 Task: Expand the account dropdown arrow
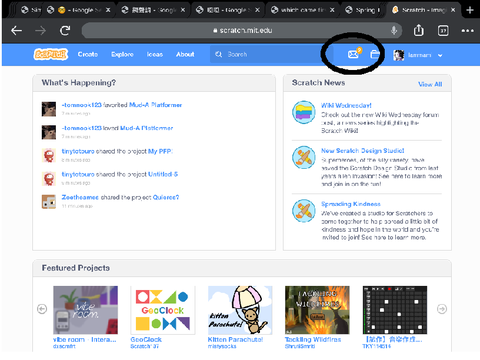440,55
